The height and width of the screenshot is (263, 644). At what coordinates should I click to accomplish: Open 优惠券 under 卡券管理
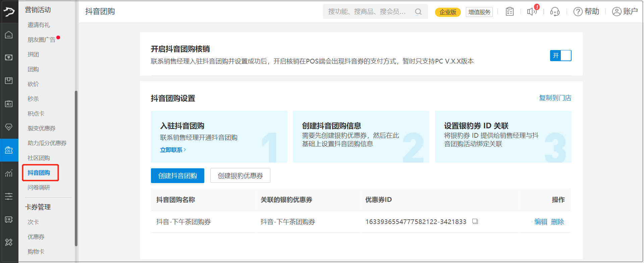point(36,237)
